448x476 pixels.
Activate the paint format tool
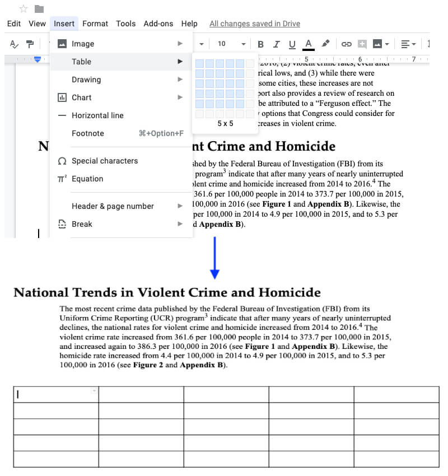[x=30, y=44]
